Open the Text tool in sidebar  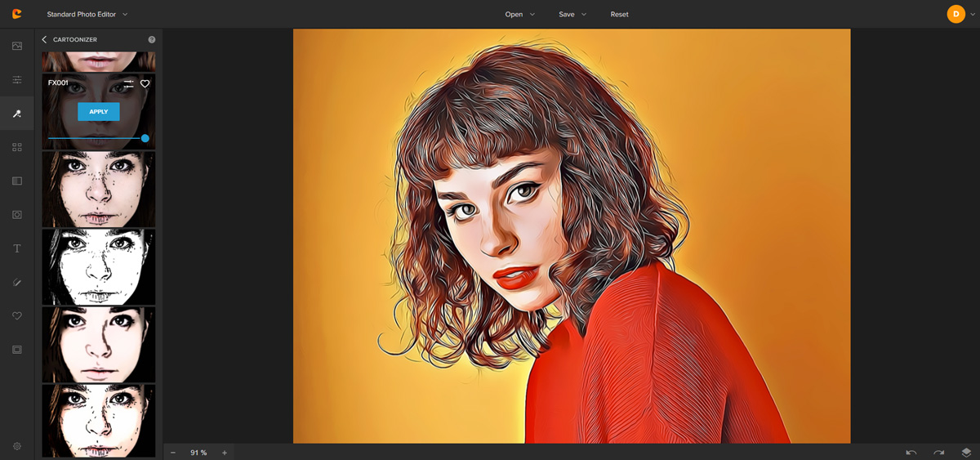(16, 248)
